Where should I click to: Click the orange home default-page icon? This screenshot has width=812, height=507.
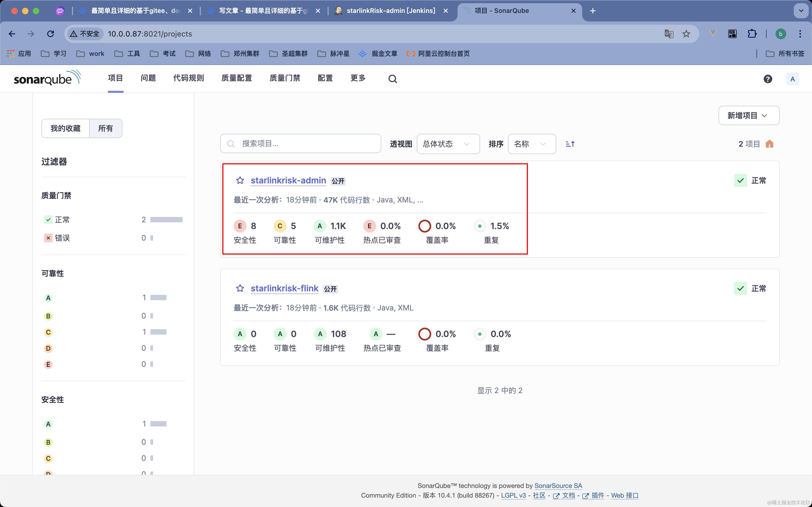(x=769, y=144)
